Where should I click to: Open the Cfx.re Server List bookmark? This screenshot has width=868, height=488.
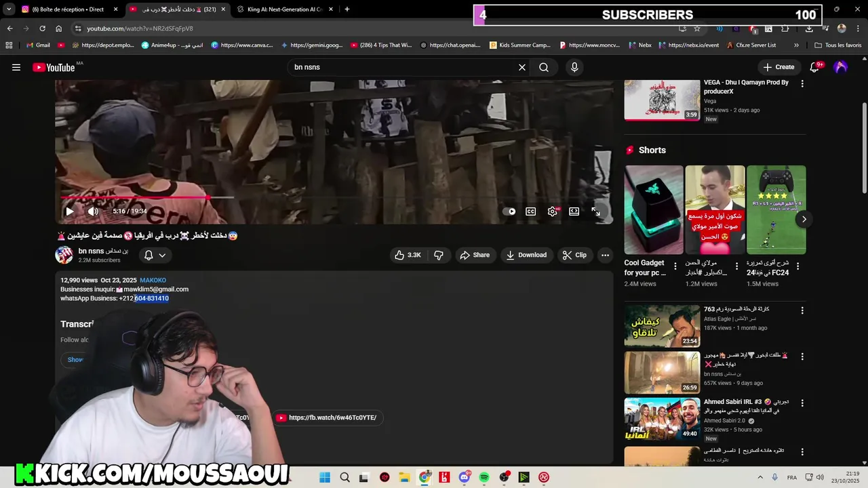pos(751,45)
